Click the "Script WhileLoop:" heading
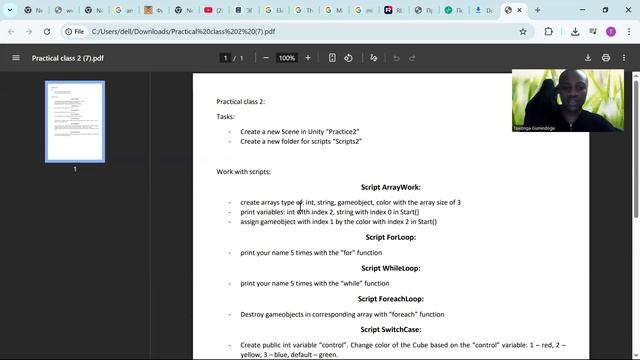 tap(391, 268)
